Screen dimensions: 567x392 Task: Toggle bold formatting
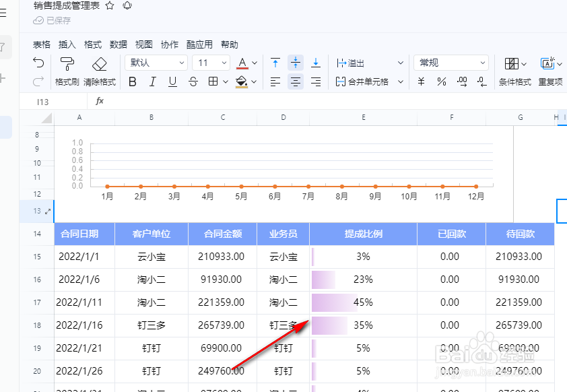[x=133, y=81]
